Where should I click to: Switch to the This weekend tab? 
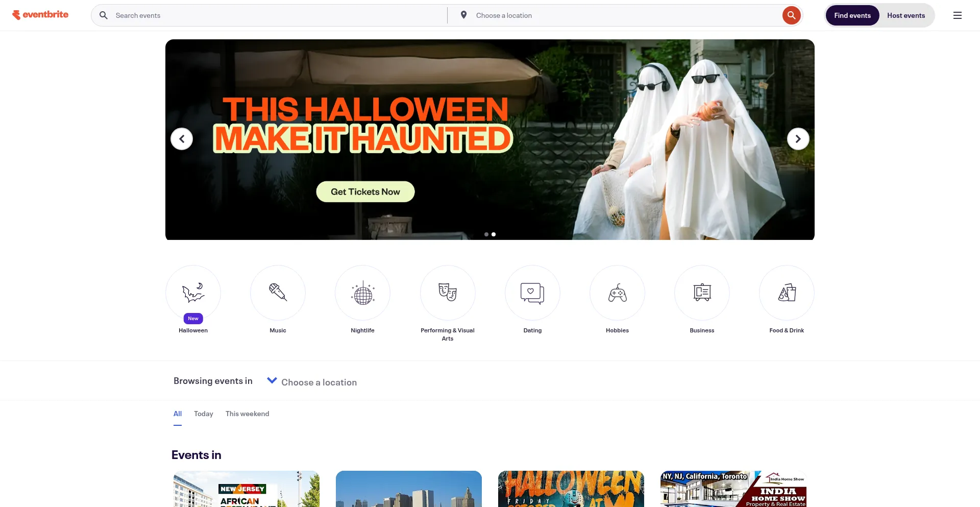[247, 414]
